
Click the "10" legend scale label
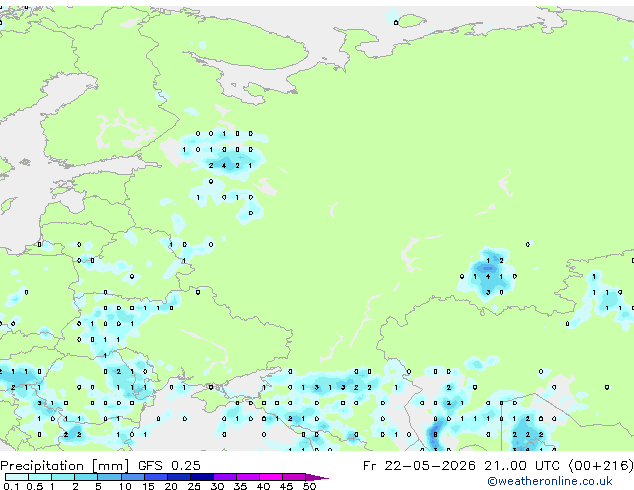(x=125, y=486)
